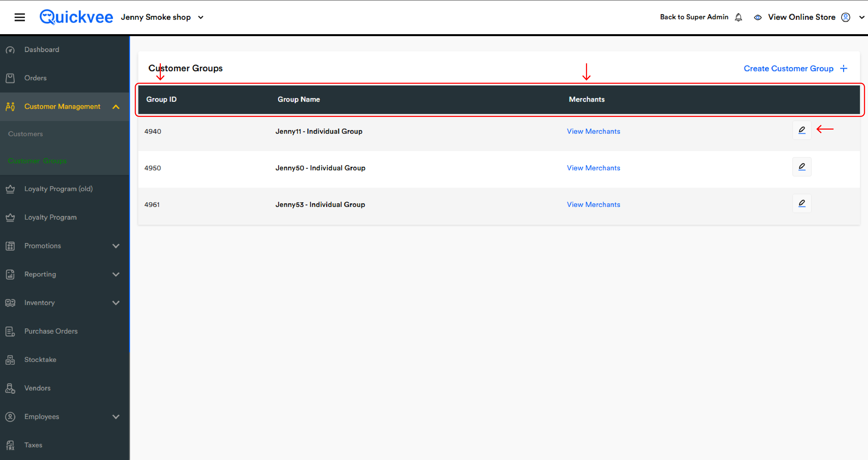Click the Vendors person icon
Image resolution: width=868 pixels, height=460 pixels.
pos(10,388)
